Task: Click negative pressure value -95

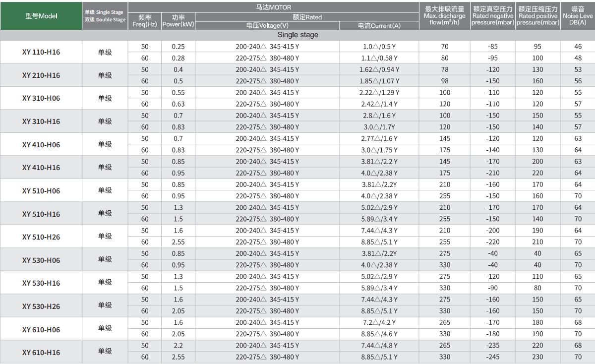Action: pos(493,58)
